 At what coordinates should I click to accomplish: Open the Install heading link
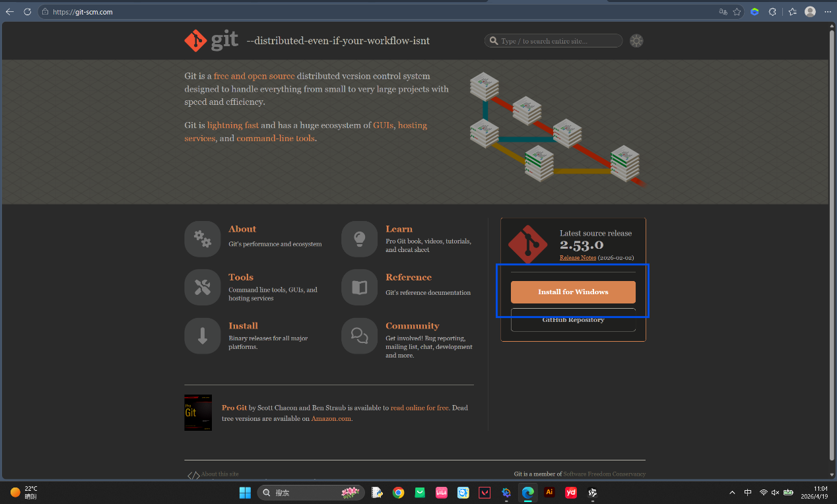click(x=243, y=326)
